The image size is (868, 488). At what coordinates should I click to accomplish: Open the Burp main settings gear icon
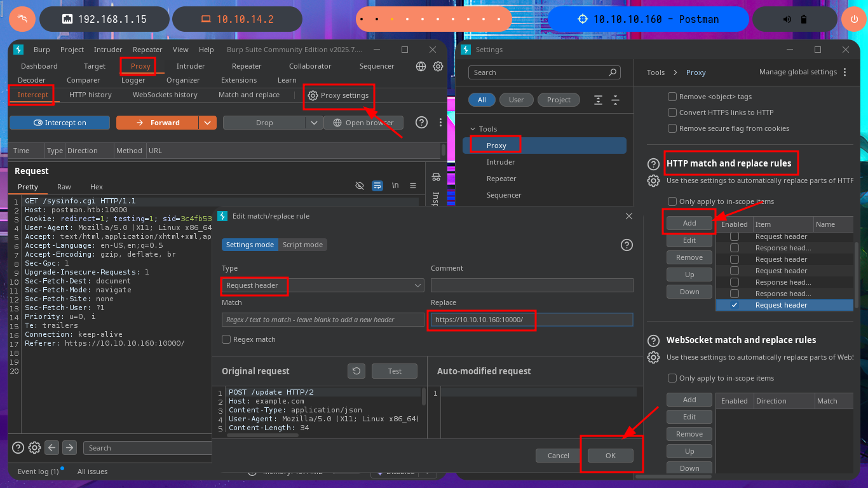click(438, 66)
